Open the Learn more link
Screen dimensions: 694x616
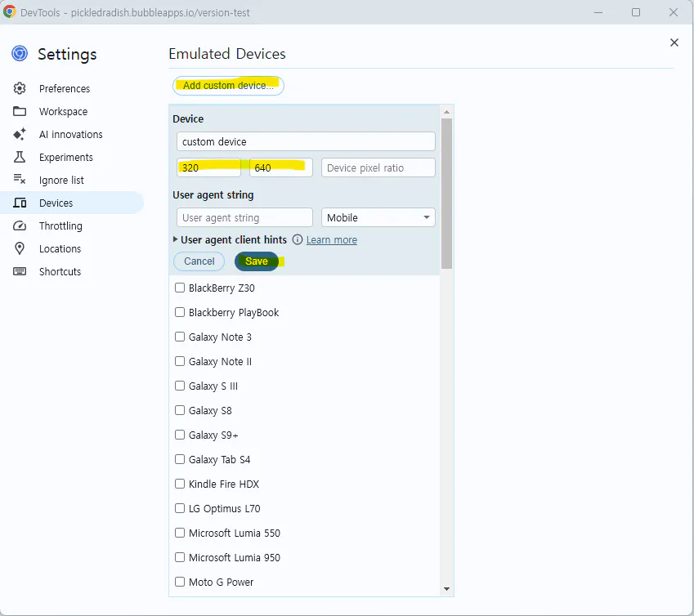(331, 239)
